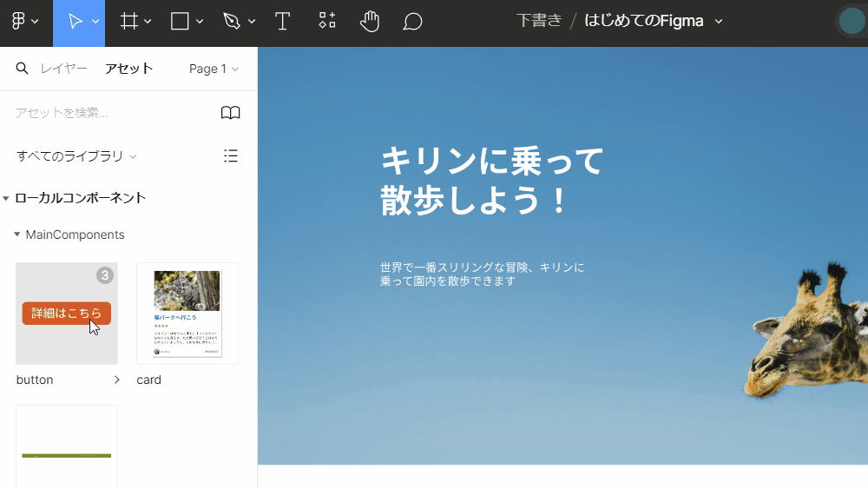
Task: Click the card component label
Action: (x=149, y=380)
